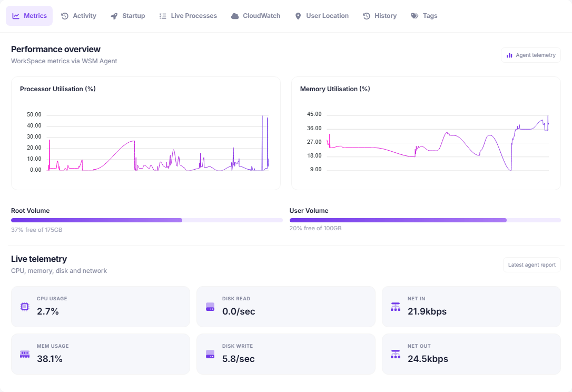This screenshot has height=392, width=572.
Task: Click the Activity clock-rewind icon
Action: pyautogui.click(x=65, y=16)
